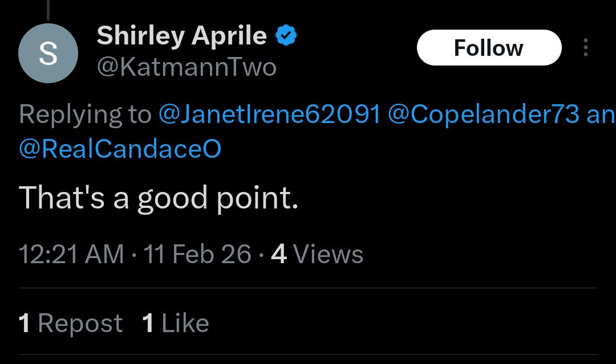Open the three-dot more options menu
Screen dimensions: 616x364
[x=585, y=48]
